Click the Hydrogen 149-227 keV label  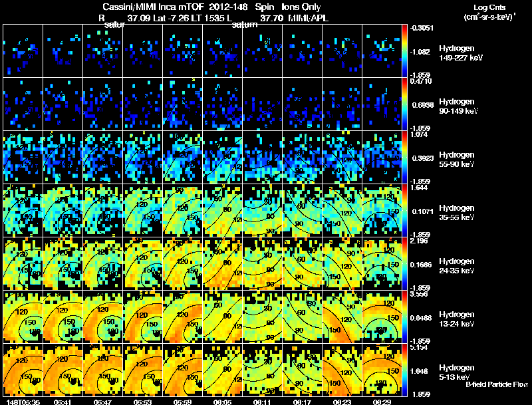[461, 53]
